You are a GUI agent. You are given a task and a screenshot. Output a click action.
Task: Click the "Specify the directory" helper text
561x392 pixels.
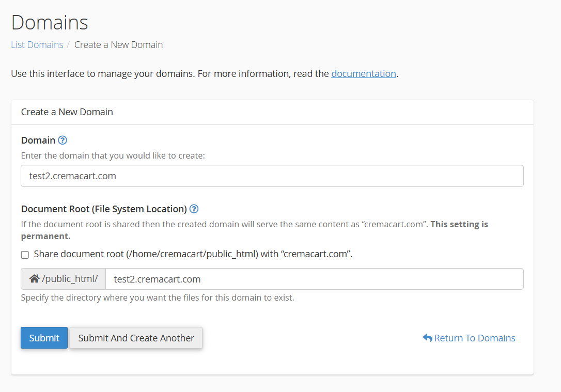pyautogui.click(x=158, y=298)
